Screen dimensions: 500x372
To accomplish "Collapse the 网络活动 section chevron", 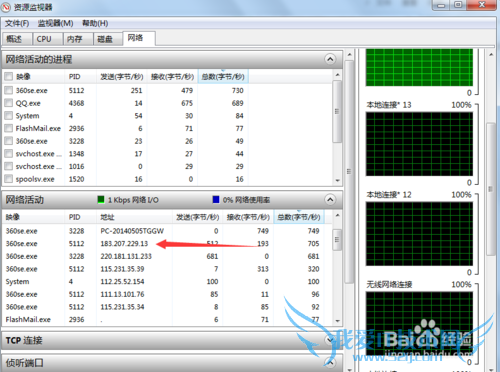I will tap(330, 200).
